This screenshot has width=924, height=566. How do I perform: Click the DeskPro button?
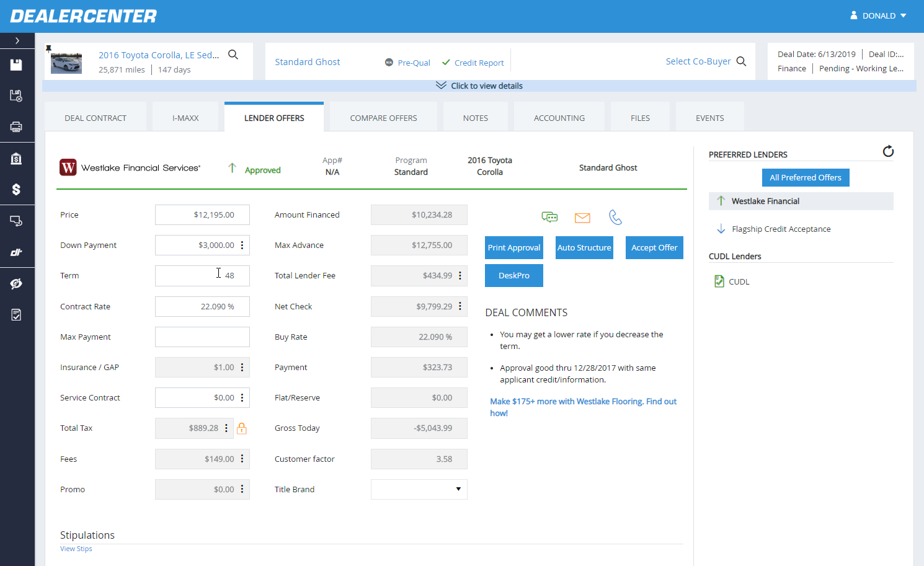(x=514, y=275)
